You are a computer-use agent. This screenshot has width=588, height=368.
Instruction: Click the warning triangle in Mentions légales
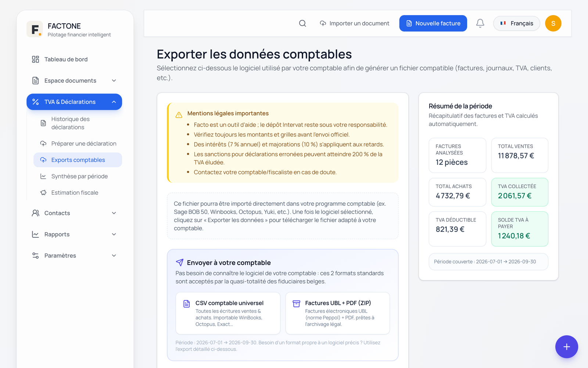[x=179, y=115]
